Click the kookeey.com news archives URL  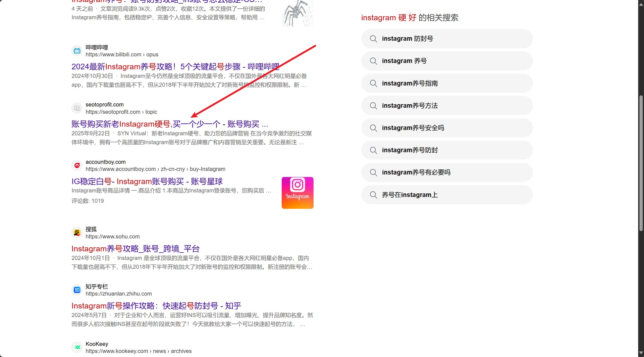click(139, 351)
